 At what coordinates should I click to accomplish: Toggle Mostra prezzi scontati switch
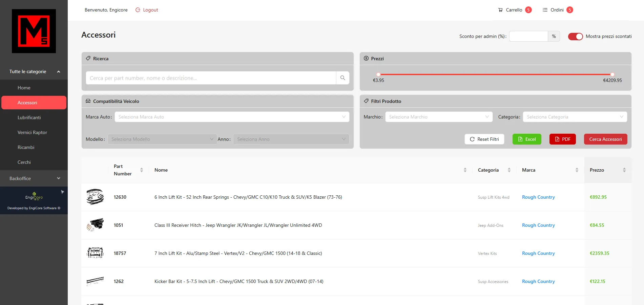575,37
